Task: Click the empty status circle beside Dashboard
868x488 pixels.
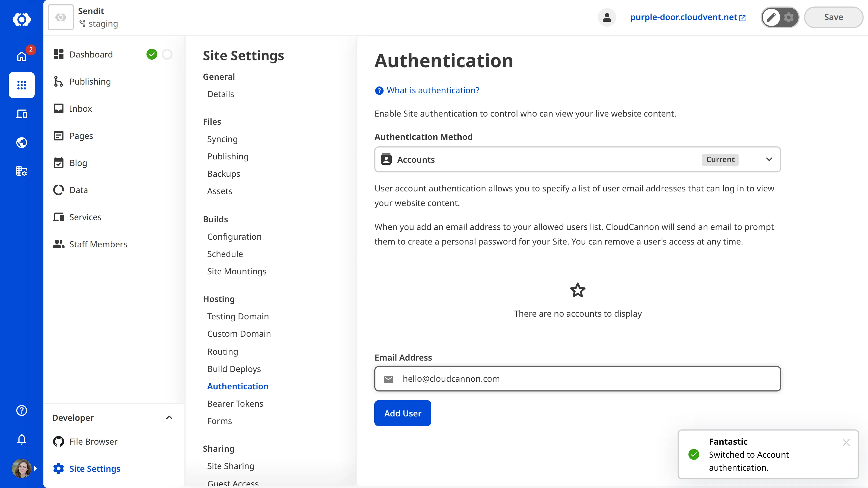Action: coord(167,54)
